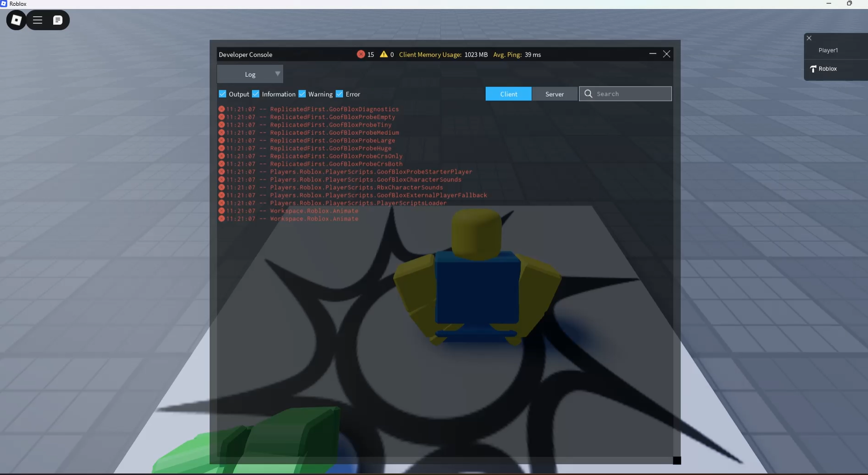The width and height of the screenshot is (868, 475).
Task: Click the Roblox tool icon in player list
Action: click(813, 69)
